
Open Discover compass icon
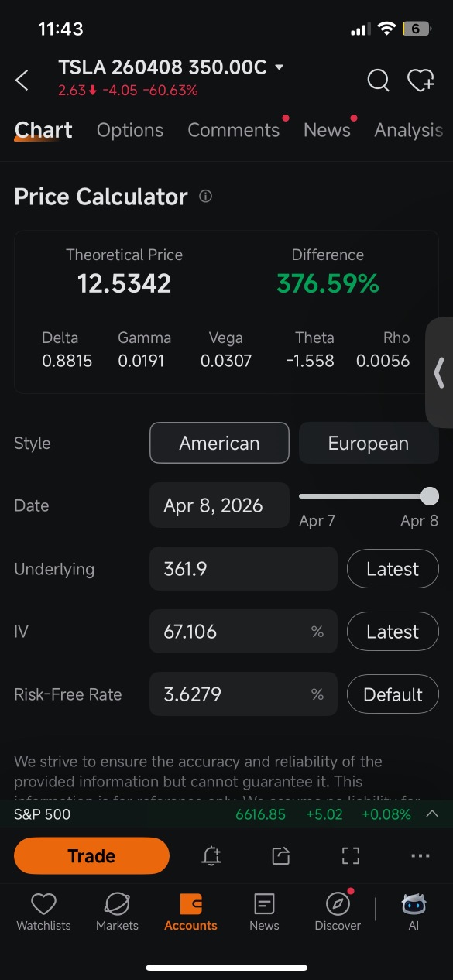coord(338,912)
